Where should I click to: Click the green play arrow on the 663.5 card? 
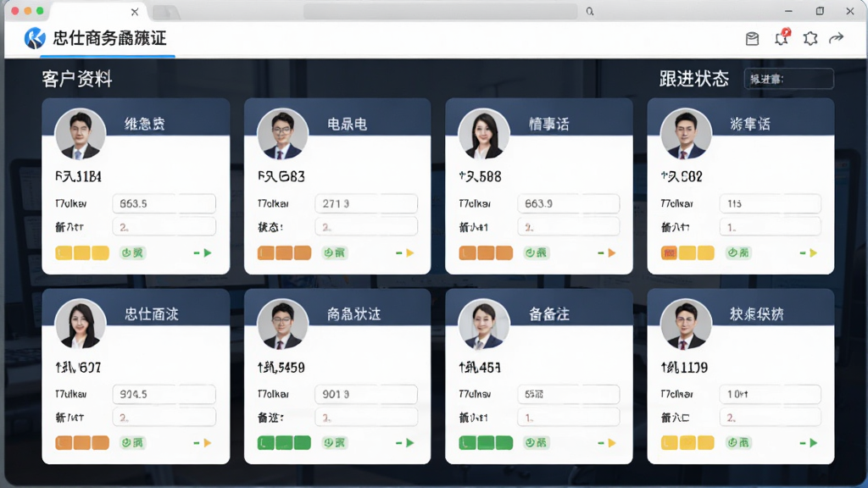pyautogui.click(x=208, y=252)
